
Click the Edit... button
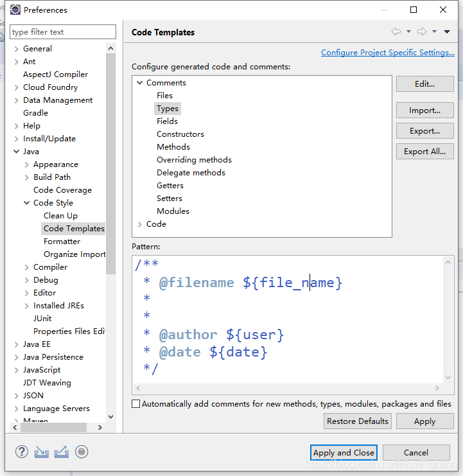[424, 84]
